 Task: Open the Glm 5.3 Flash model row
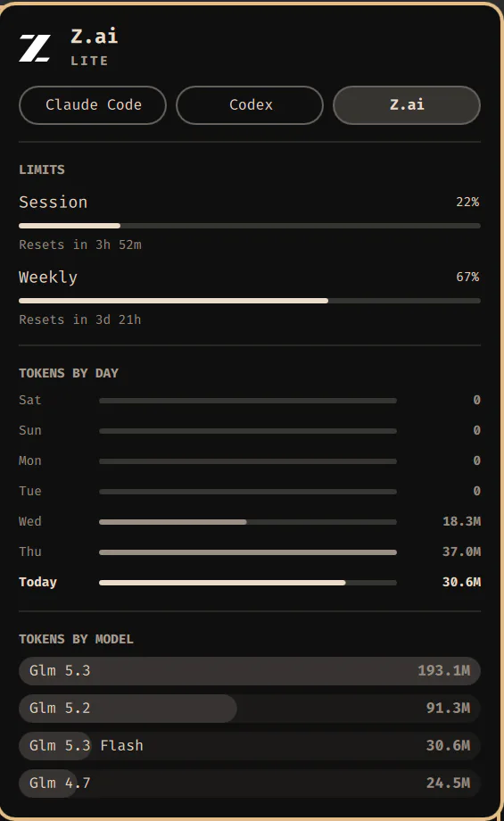(x=250, y=746)
